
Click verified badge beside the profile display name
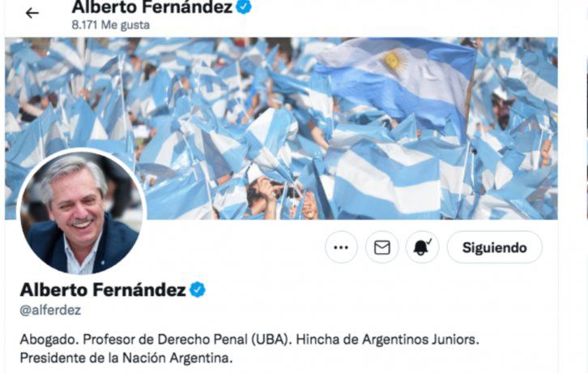coord(198,290)
